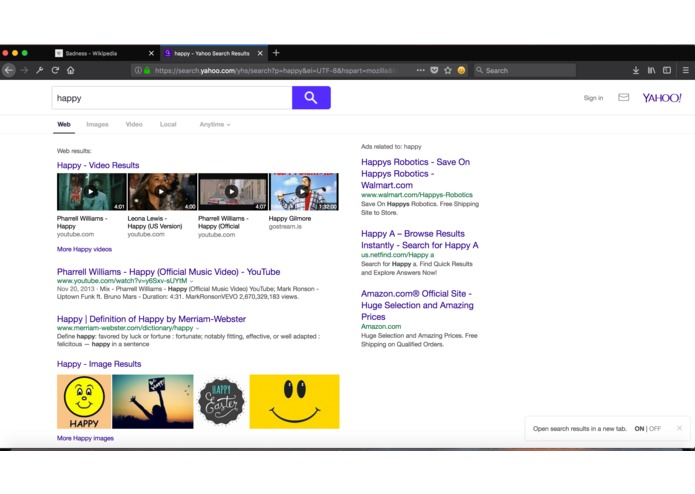This screenshot has width=695, height=494.
Task: Expand the arrow beside merriam-webster.com URL
Action: coord(197,328)
